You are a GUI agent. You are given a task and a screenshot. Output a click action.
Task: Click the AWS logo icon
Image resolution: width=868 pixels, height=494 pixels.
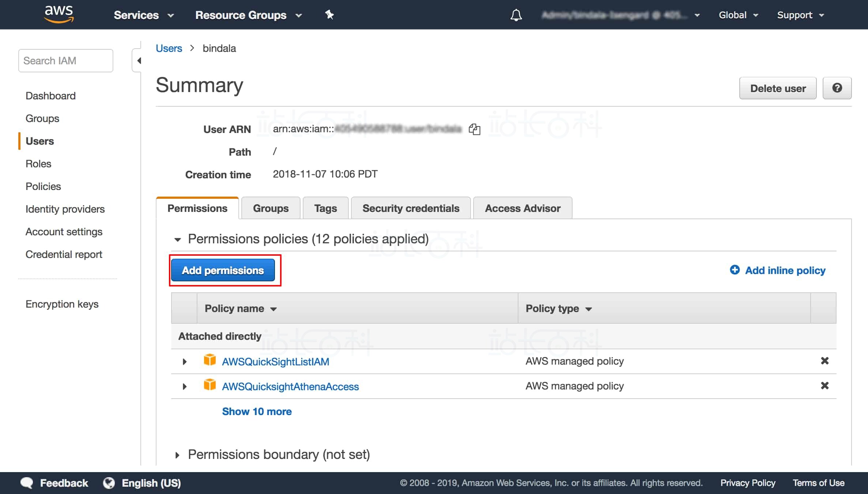[59, 14]
